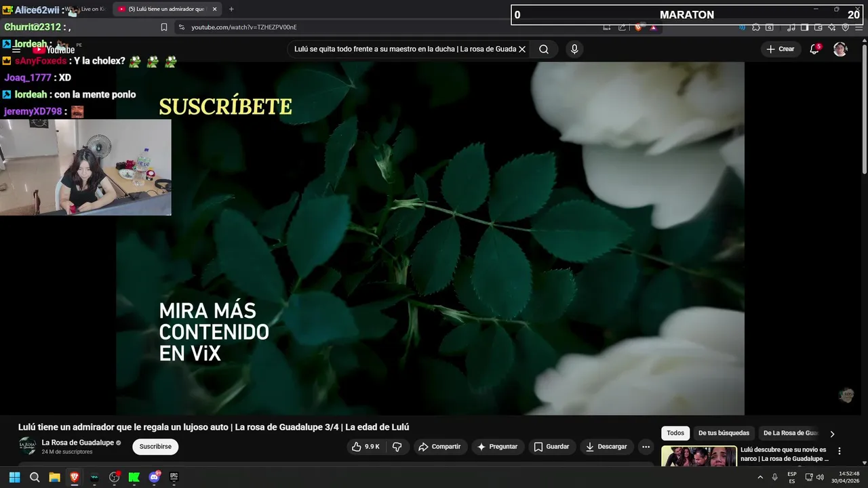Open a new browser tab with plus
This screenshot has height=488, width=868.
tap(231, 9)
